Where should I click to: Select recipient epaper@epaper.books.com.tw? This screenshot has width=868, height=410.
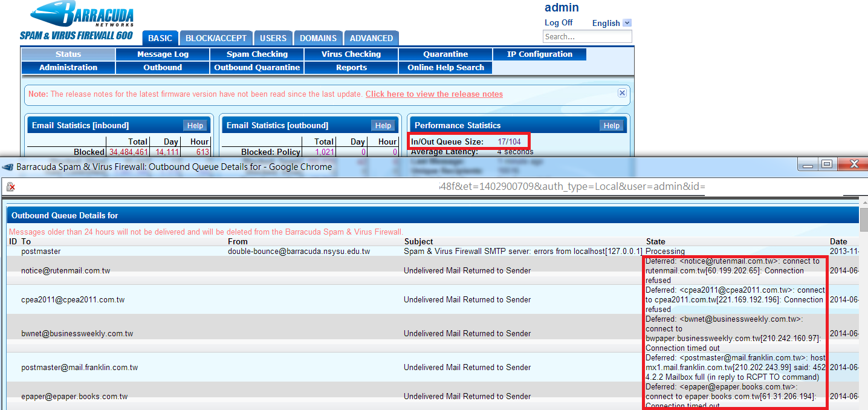[74, 396]
